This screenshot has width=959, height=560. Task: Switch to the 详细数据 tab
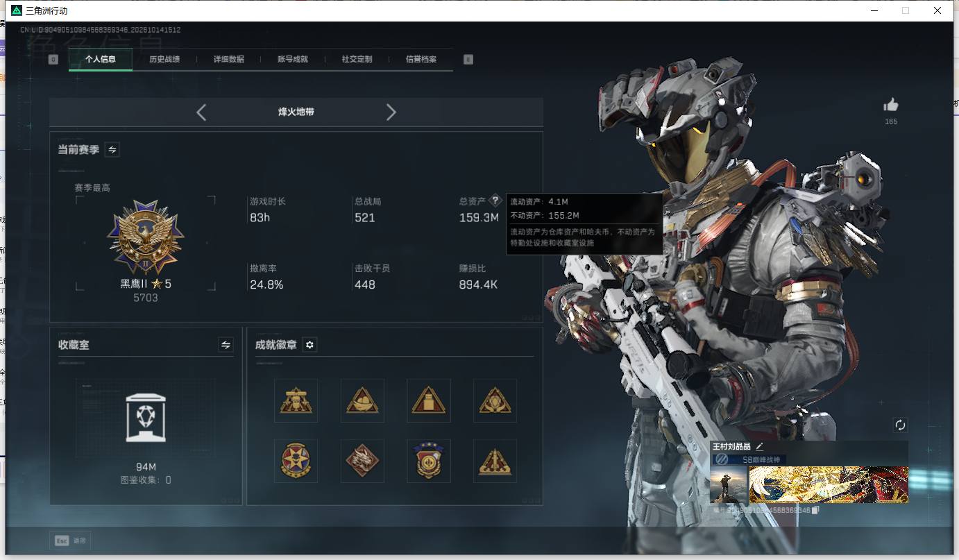coord(229,59)
